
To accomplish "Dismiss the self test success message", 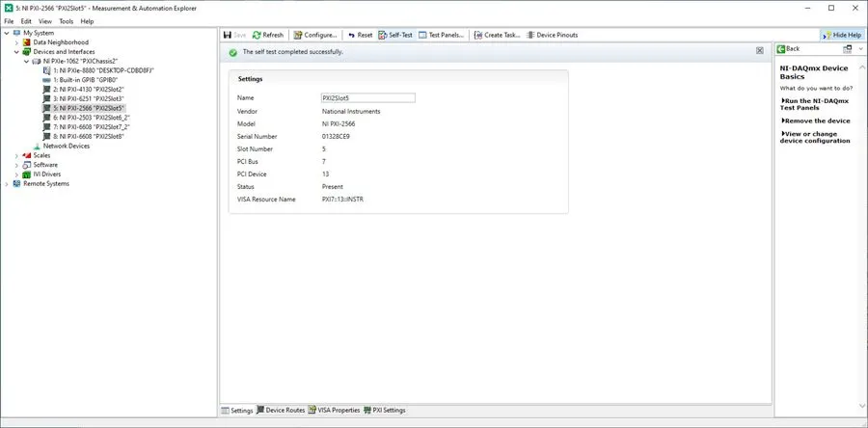I will [x=760, y=50].
